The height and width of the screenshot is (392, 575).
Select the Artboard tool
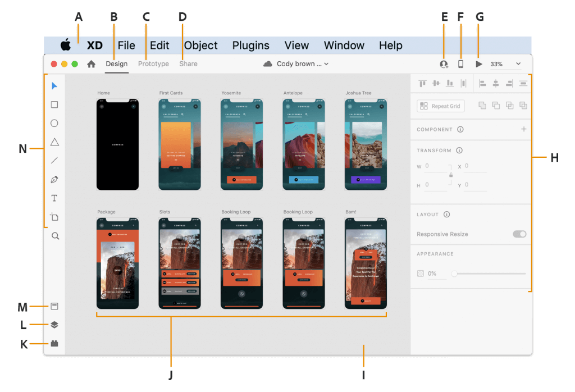coord(54,217)
